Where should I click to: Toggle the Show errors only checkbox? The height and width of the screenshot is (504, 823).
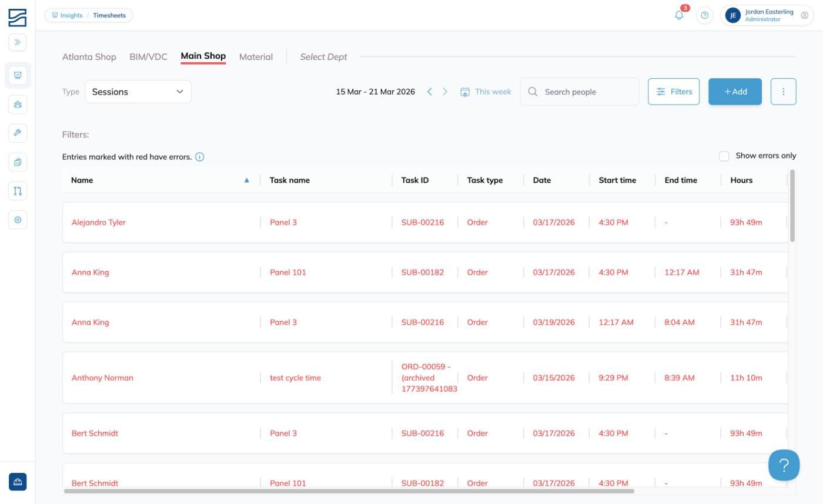click(x=724, y=156)
